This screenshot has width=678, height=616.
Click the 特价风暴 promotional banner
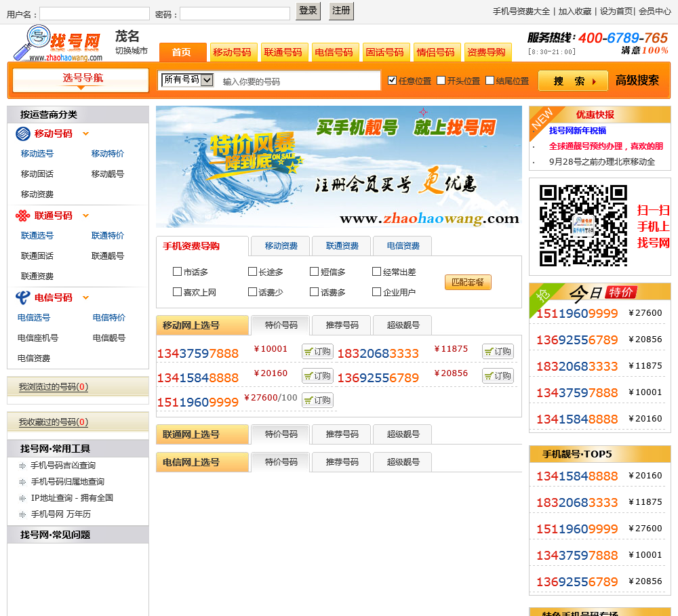pyautogui.click(x=338, y=167)
